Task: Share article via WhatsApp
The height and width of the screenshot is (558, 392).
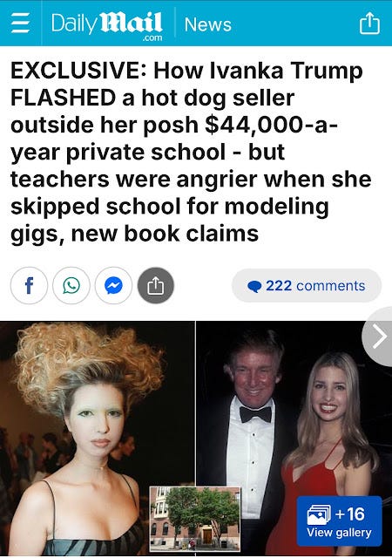Action: click(71, 285)
